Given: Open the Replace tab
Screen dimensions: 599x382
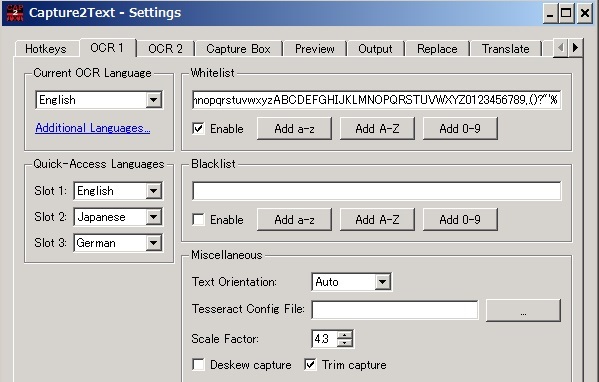Looking at the screenshot, I should 437,49.
